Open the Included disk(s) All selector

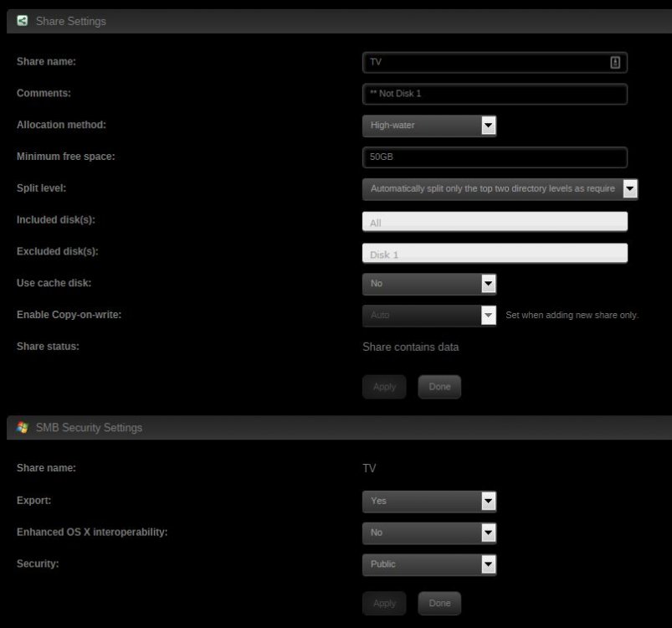coord(495,221)
